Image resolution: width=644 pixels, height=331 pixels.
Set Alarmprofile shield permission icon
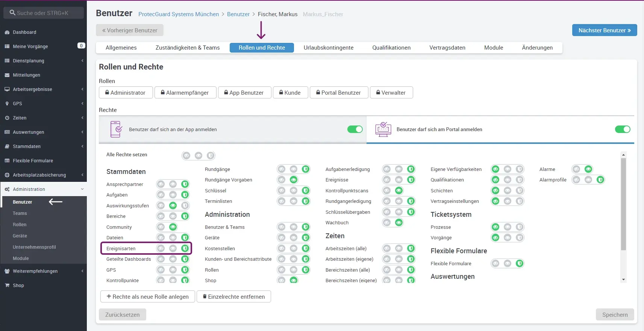[600, 180]
